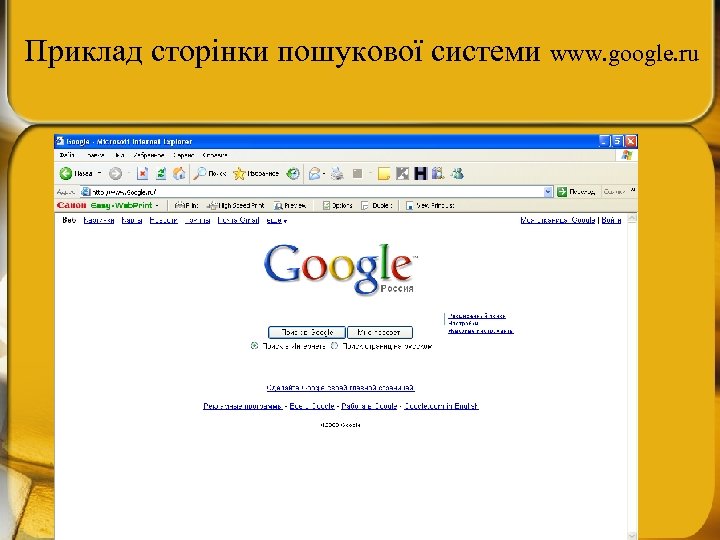This screenshot has width=720, height=540.
Task: Click High Speed Print in Canon toolbar
Action: [x=236, y=206]
